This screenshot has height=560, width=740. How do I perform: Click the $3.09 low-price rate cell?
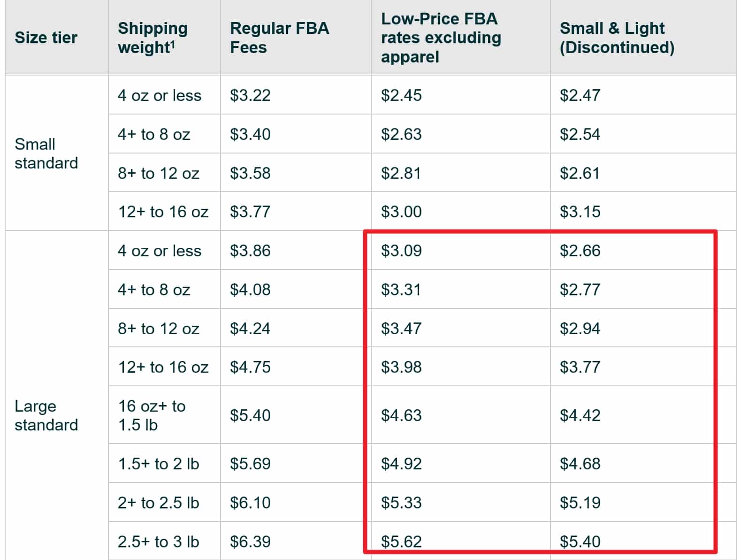coord(460,250)
